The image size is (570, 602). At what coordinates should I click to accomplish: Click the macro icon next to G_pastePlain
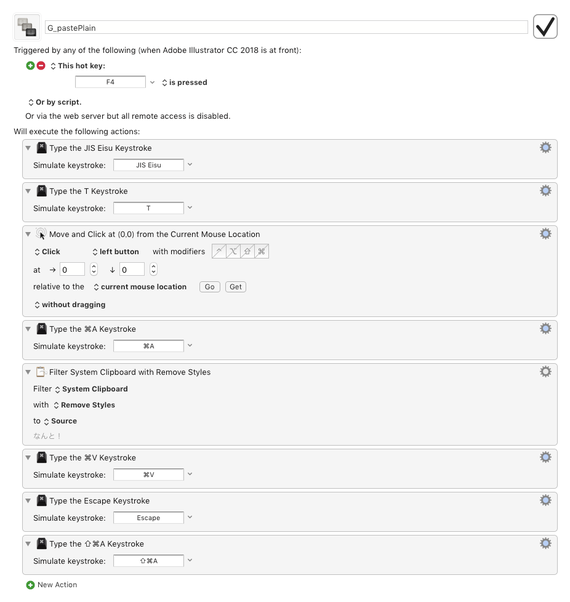[x=27, y=27]
